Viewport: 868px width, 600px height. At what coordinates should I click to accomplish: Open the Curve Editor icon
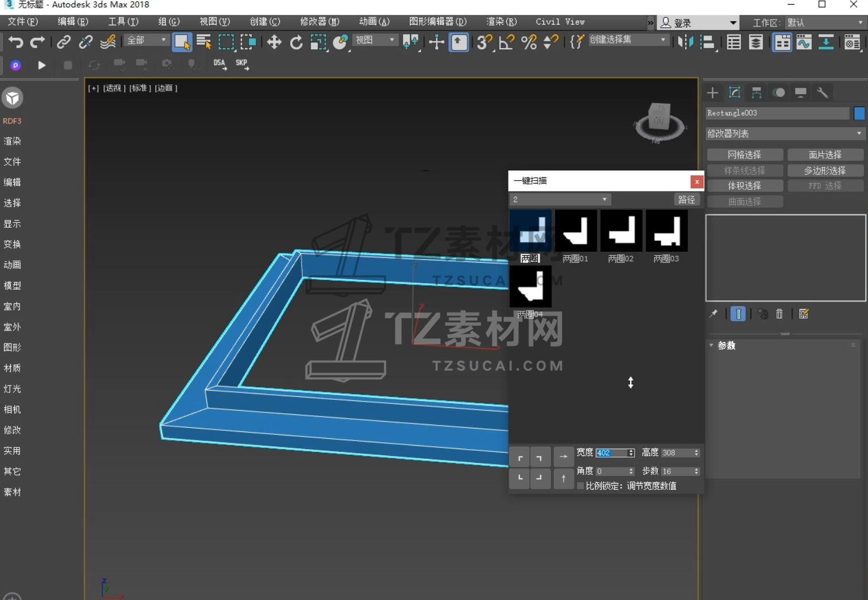click(x=804, y=42)
